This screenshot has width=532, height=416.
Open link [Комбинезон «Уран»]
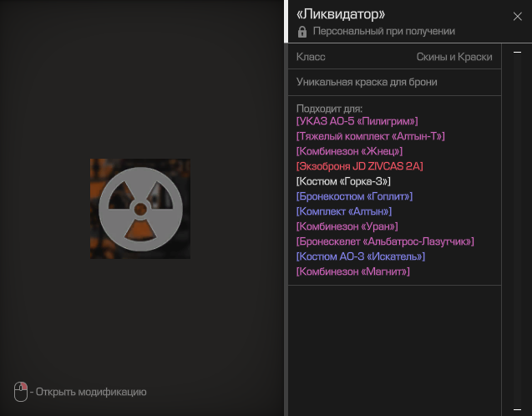[347, 226]
